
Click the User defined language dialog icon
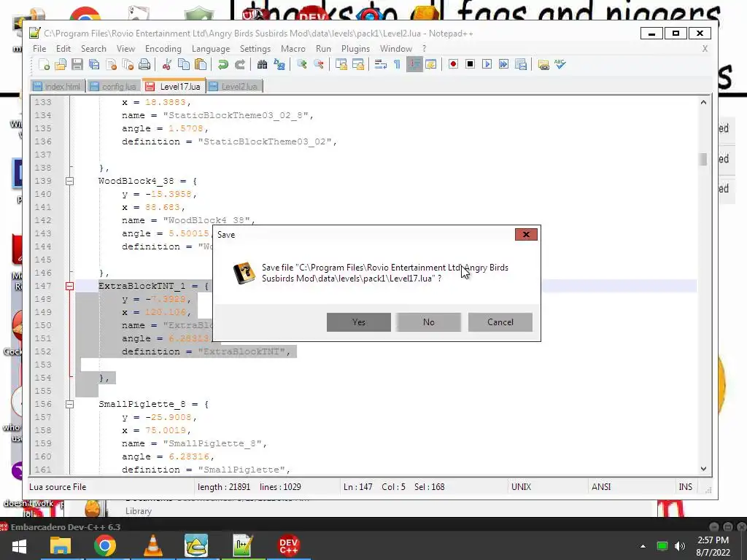click(x=430, y=65)
